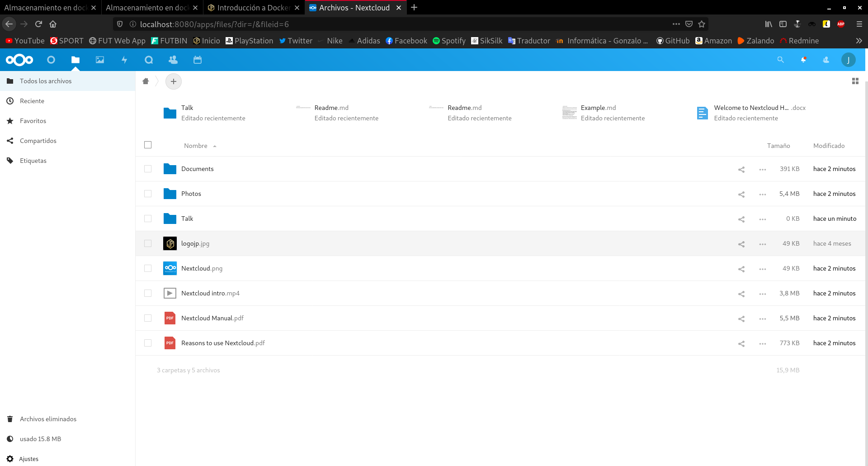This screenshot has width=868, height=466.
Task: Switch to grid view
Action: coord(855,81)
